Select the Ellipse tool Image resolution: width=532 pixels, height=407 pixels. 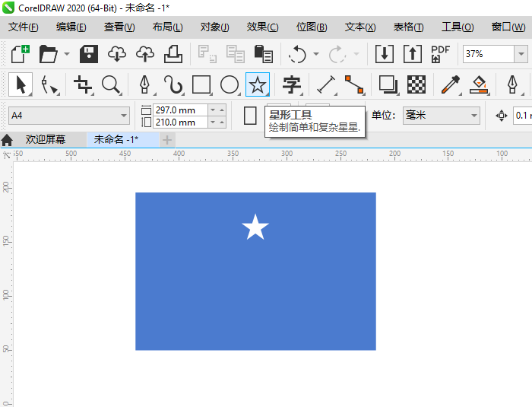pos(229,84)
